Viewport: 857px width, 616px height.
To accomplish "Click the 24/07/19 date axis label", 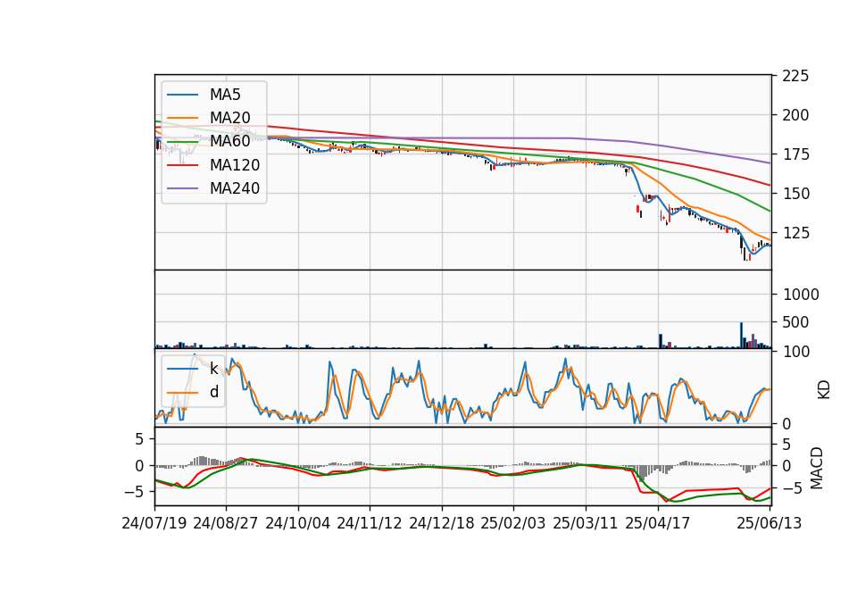I will pyautogui.click(x=154, y=523).
